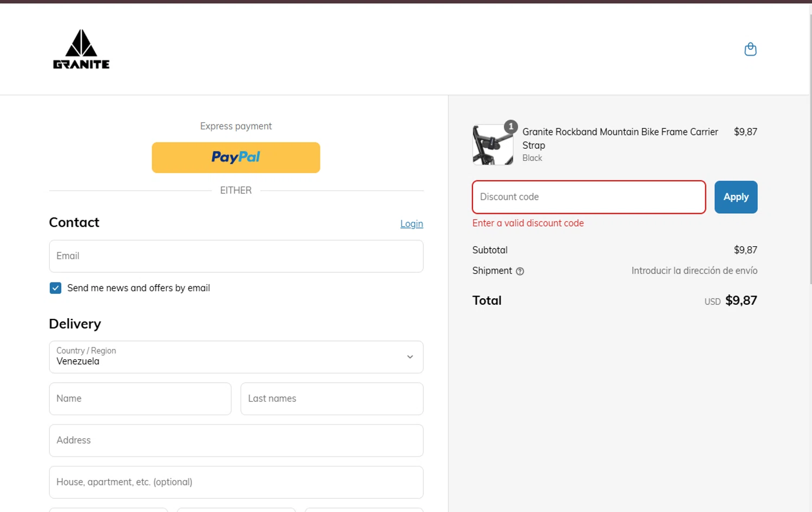This screenshot has height=512, width=812.
Task: Click into the Last names field
Action: coord(332,399)
